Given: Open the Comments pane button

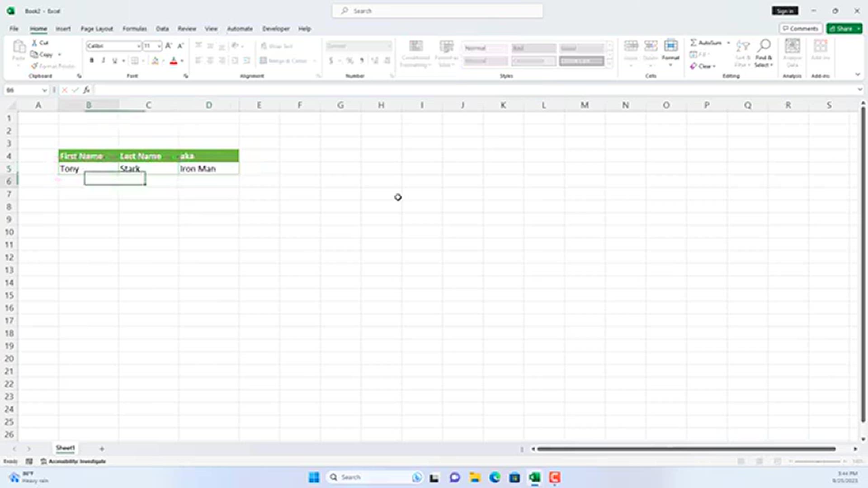Looking at the screenshot, I should (801, 28).
